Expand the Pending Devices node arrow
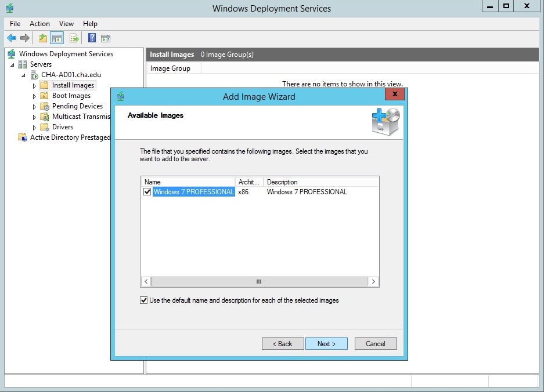Screen dimensions: 544x392 click(34, 106)
